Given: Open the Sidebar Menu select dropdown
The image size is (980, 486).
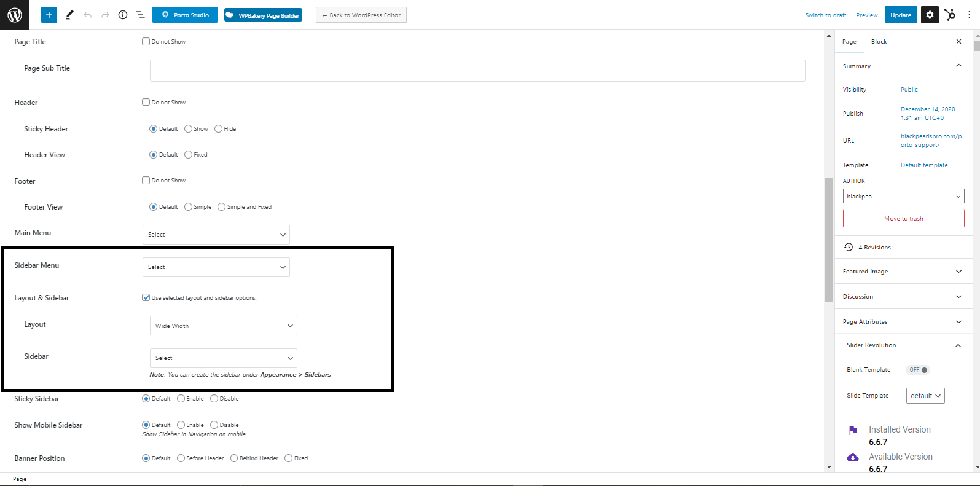Looking at the screenshot, I should 216,267.
